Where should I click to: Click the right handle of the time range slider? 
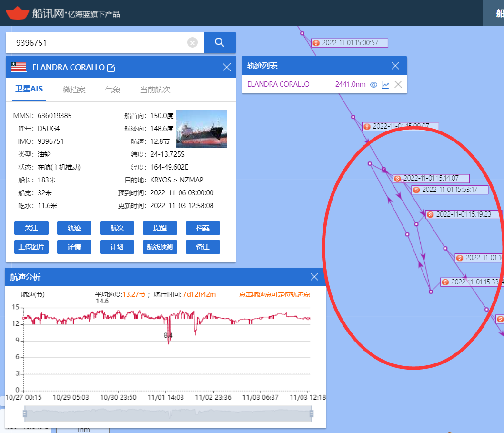[312, 413]
